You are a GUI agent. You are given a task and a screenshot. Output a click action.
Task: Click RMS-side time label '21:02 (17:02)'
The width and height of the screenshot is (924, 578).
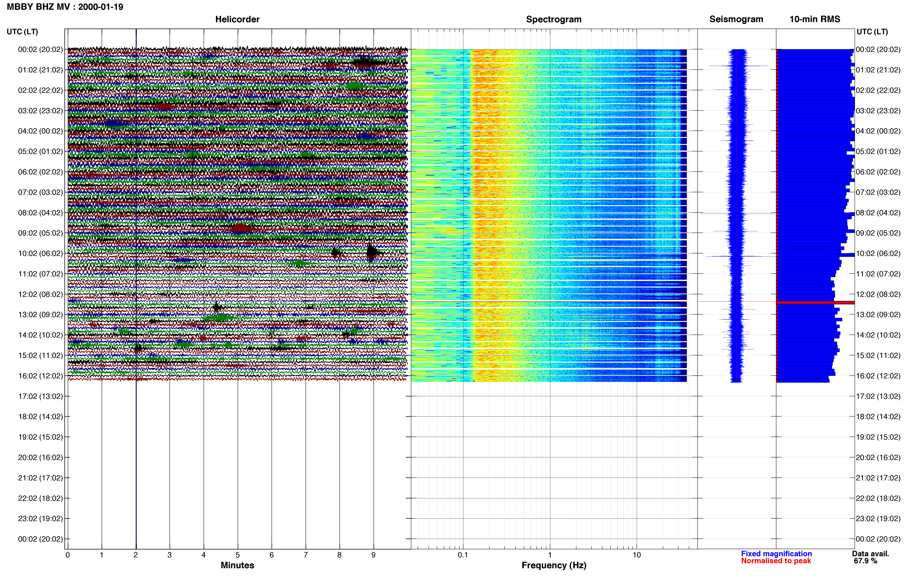(x=878, y=478)
